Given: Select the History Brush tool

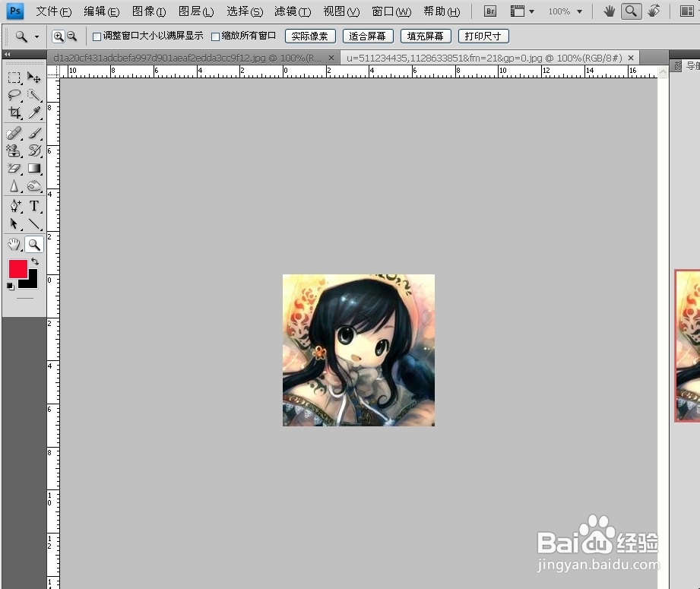Looking at the screenshot, I should (34, 151).
